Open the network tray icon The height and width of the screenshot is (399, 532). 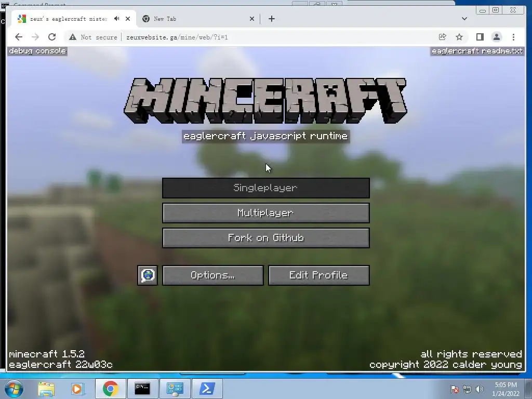[467, 389]
